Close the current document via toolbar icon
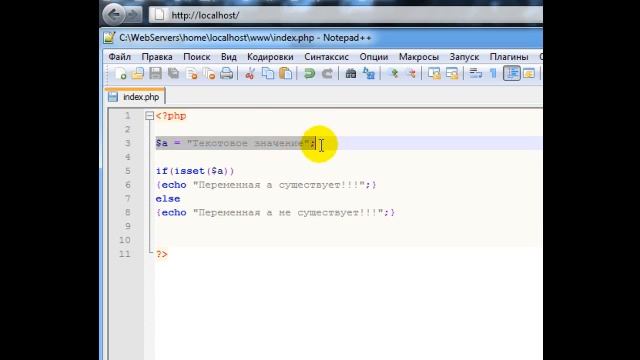 pos(191,73)
